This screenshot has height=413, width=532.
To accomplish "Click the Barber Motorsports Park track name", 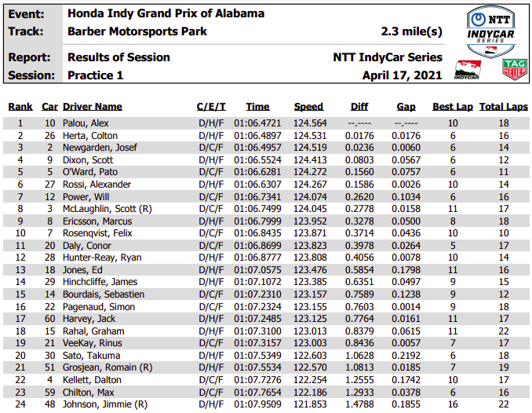I will (137, 31).
